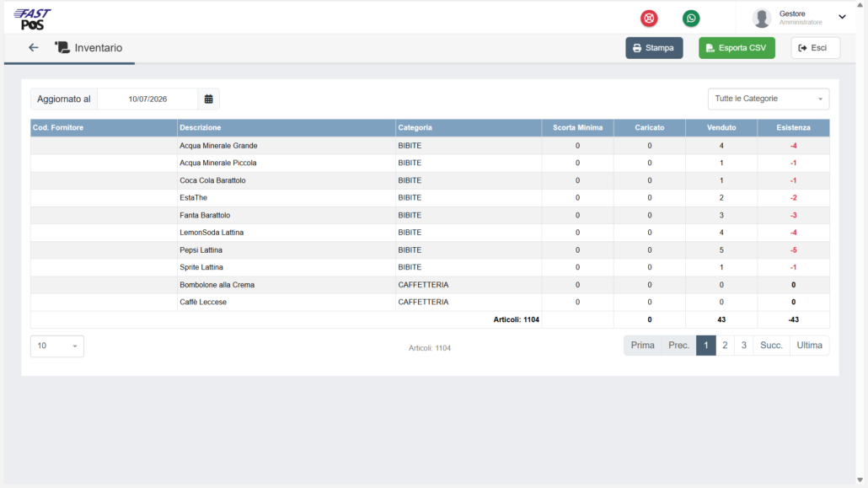This screenshot has height=488, width=868.
Task: Open the calendar date picker icon
Action: coord(209,99)
